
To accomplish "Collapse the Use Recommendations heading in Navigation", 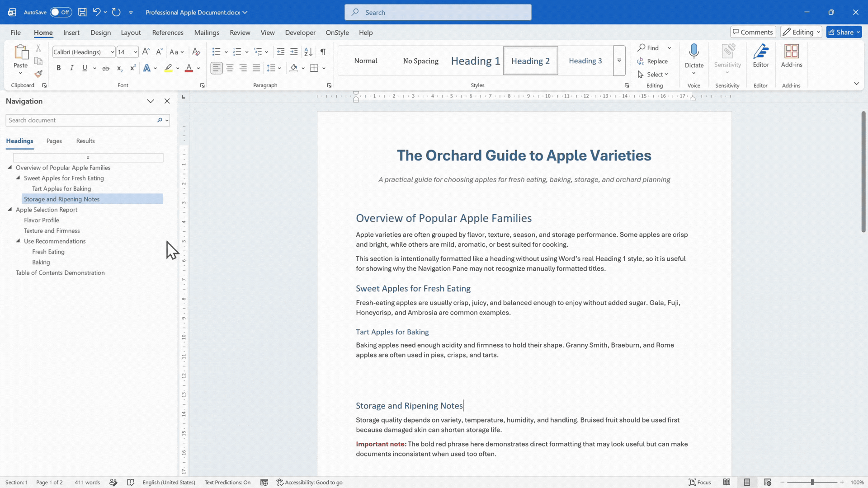I will click(18, 241).
